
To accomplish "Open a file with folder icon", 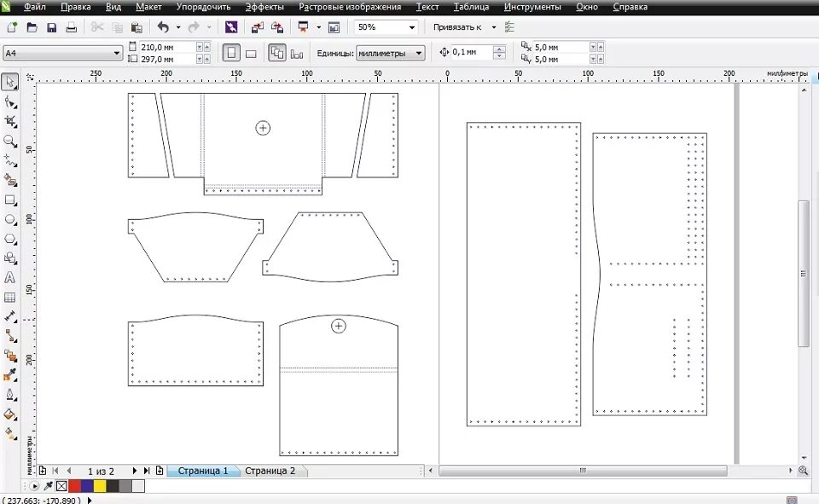I will [x=32, y=27].
